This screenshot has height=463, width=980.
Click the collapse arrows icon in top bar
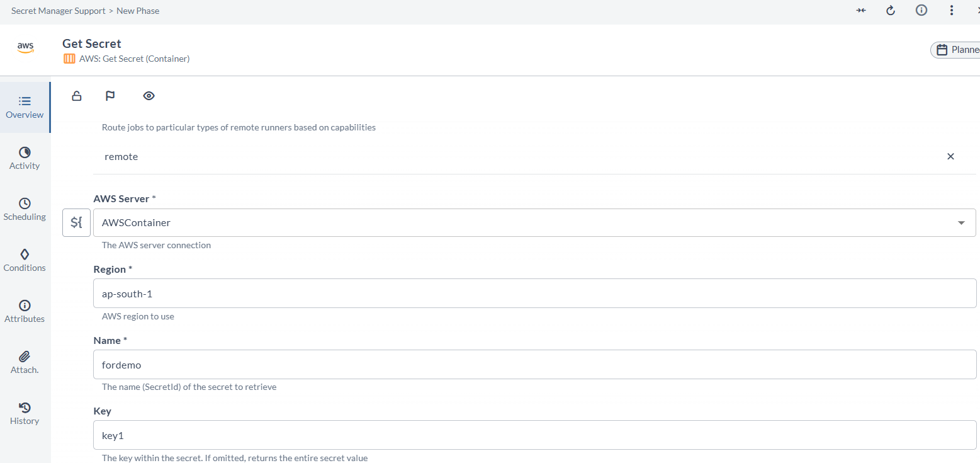pyautogui.click(x=861, y=11)
